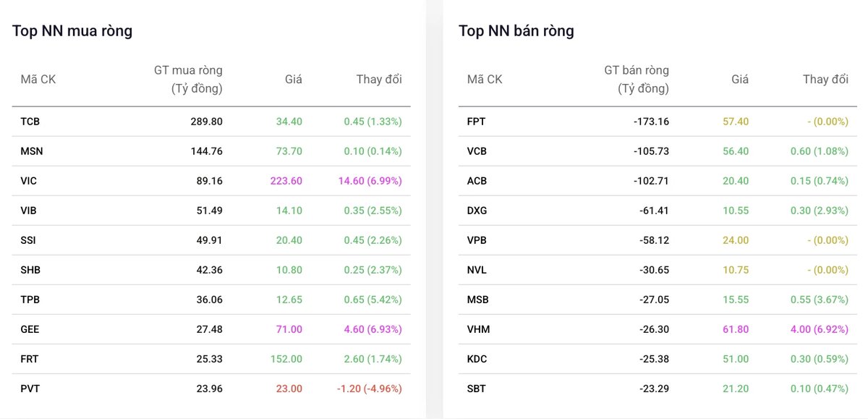Open the PVT ticker row
The image size is (868, 419).
[211, 389]
